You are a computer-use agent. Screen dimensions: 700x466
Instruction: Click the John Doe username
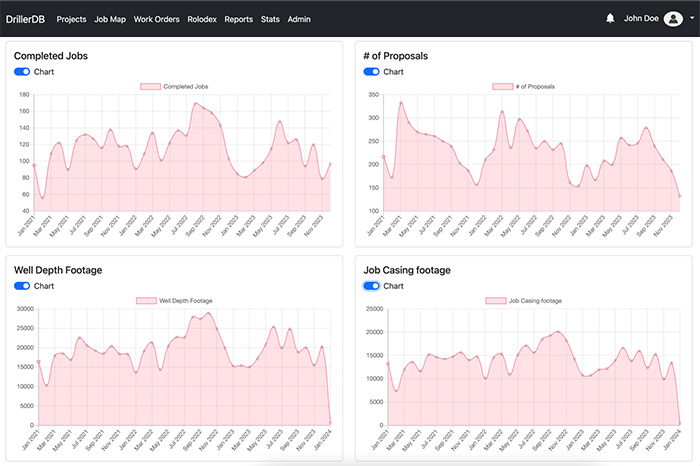coord(641,18)
